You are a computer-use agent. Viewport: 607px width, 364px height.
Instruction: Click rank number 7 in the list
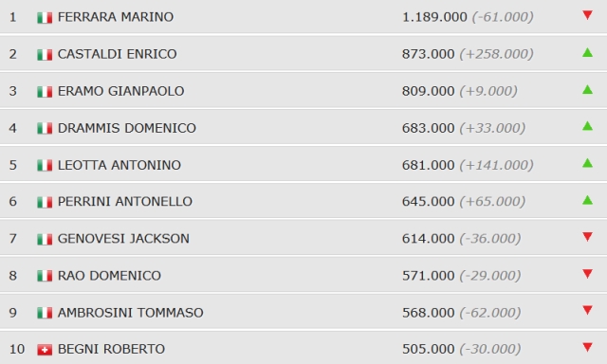[12, 239]
